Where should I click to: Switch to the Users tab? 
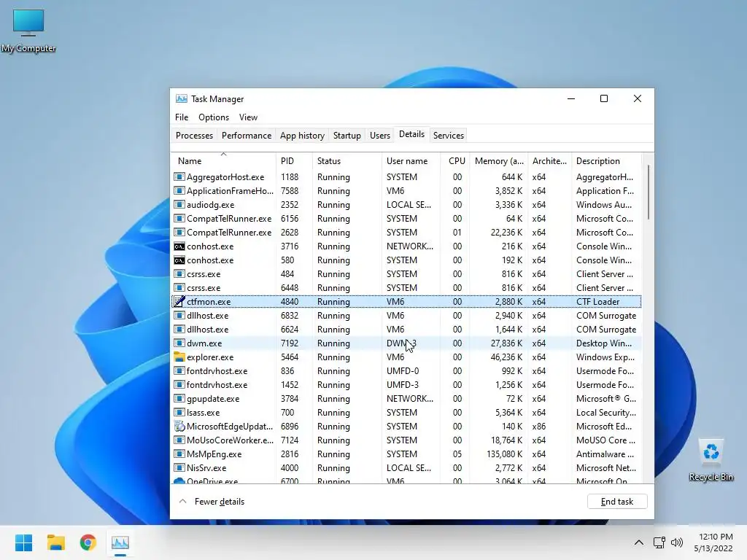379,135
